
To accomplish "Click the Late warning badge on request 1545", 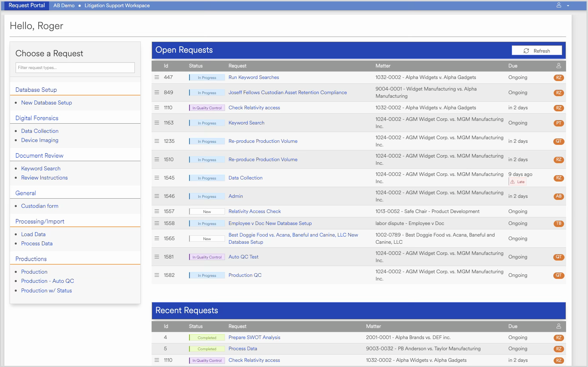I will [x=517, y=182].
